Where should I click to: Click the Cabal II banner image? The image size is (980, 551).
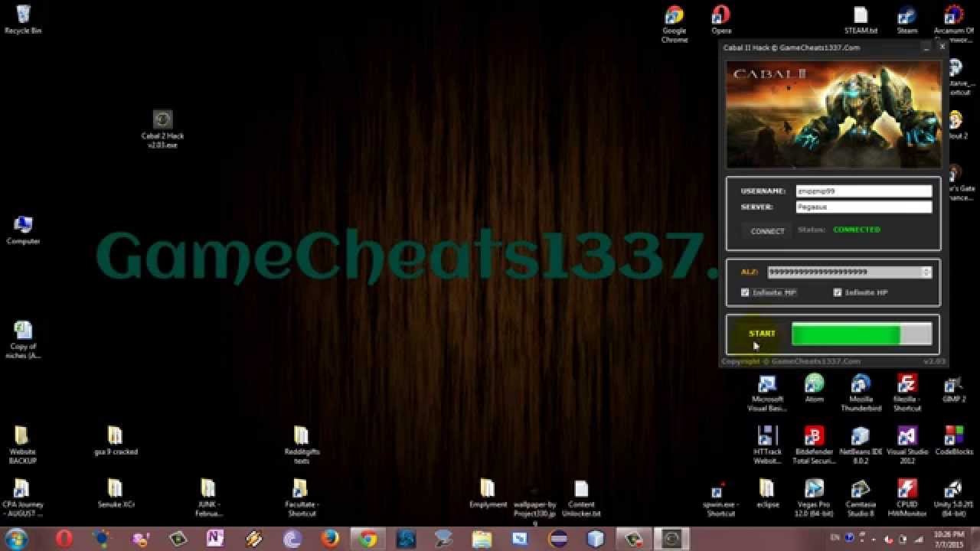833,114
